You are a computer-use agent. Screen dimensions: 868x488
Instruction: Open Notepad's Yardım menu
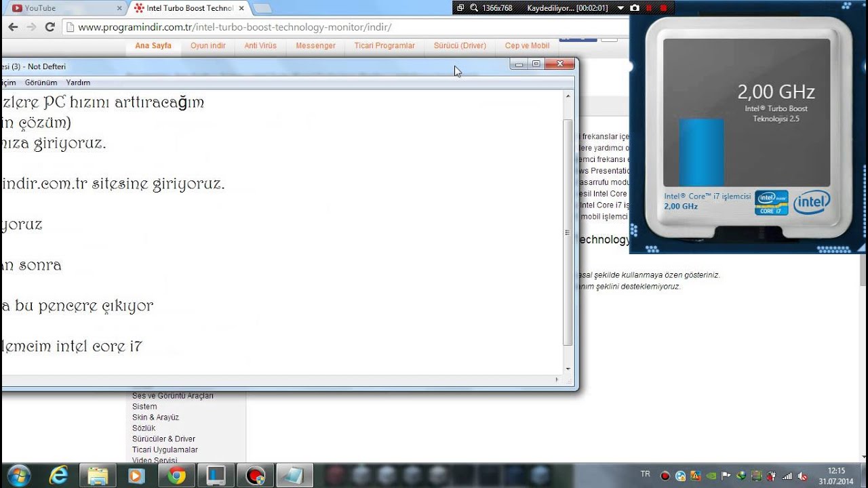[78, 82]
